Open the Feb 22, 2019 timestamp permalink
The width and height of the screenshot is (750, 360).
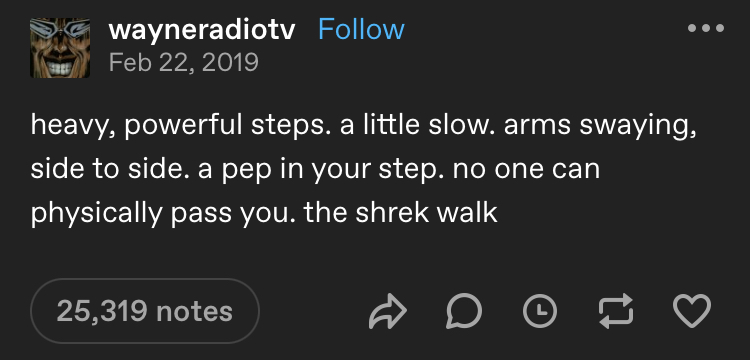tap(184, 63)
